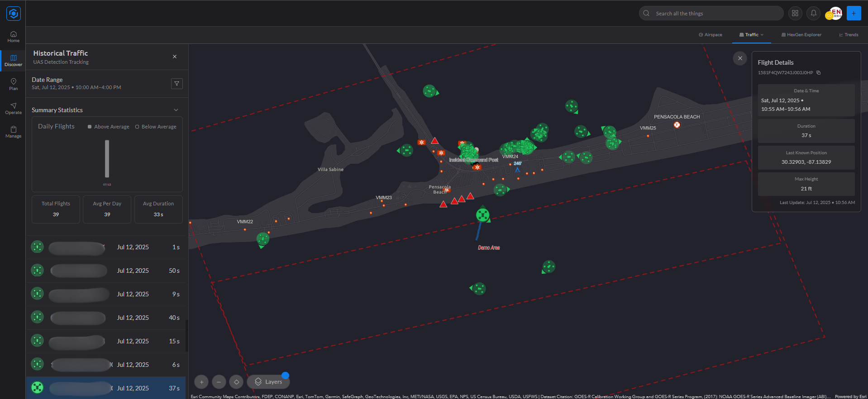
Task: Open the Operate sidebar section
Action: pos(13,108)
